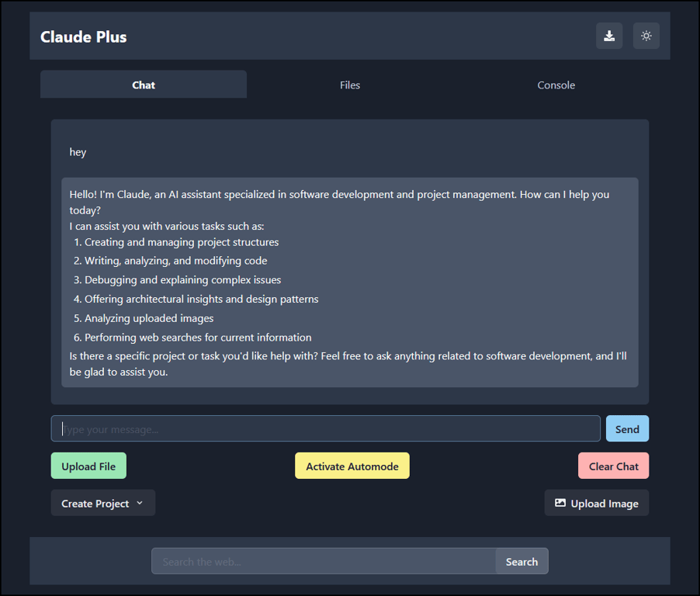Image resolution: width=700 pixels, height=596 pixels.
Task: Click the 'Search the web' input field
Action: click(324, 561)
